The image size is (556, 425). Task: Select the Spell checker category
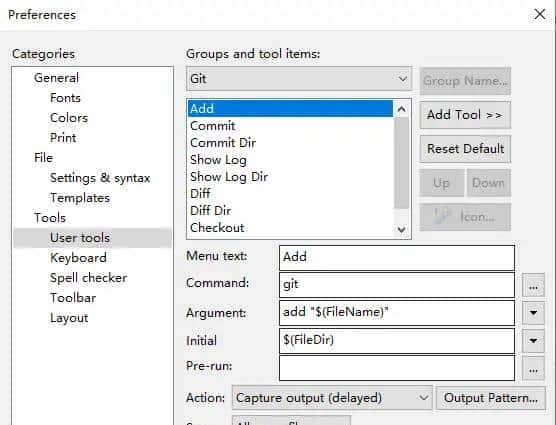88,278
